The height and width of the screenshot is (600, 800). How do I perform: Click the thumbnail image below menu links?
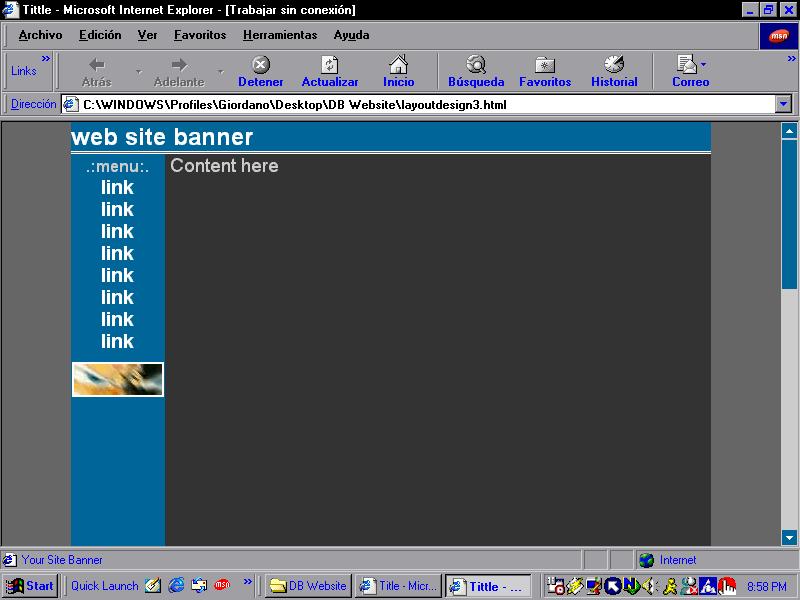(x=118, y=380)
